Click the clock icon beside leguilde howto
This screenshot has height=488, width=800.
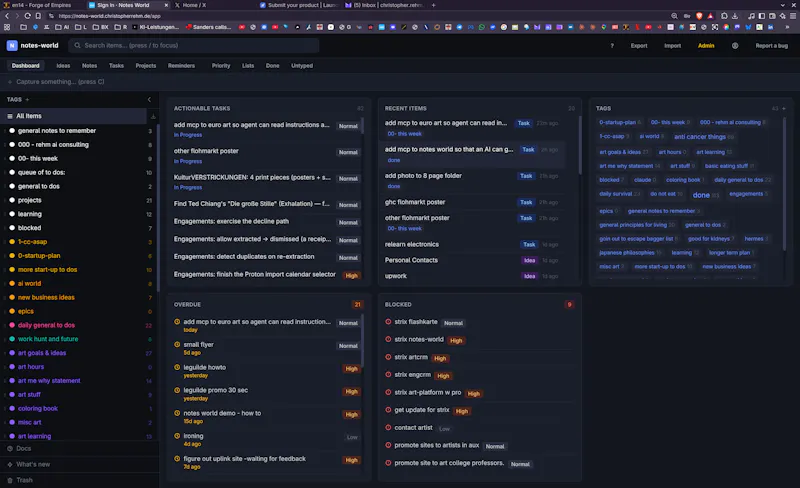pyautogui.click(x=177, y=367)
